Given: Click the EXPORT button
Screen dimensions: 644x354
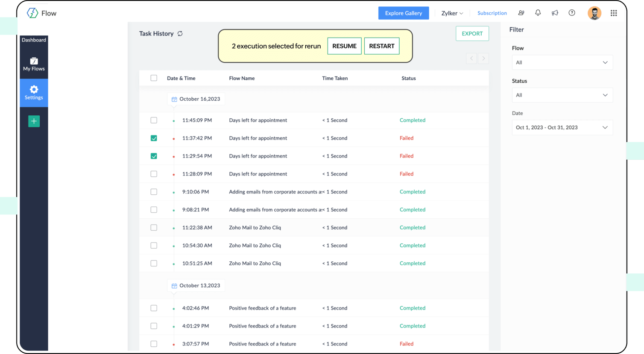Looking at the screenshot, I should click(x=472, y=34).
